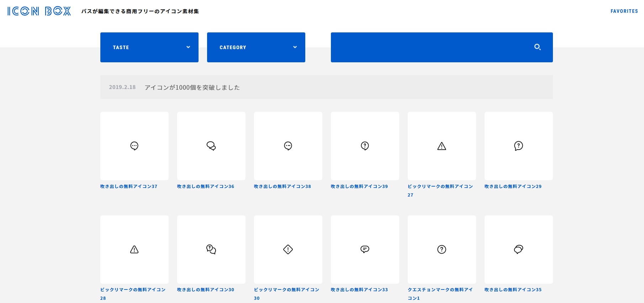Select speech bubble icon 39 thumbnail
Screen dimensions: 644x303
tap(365, 146)
